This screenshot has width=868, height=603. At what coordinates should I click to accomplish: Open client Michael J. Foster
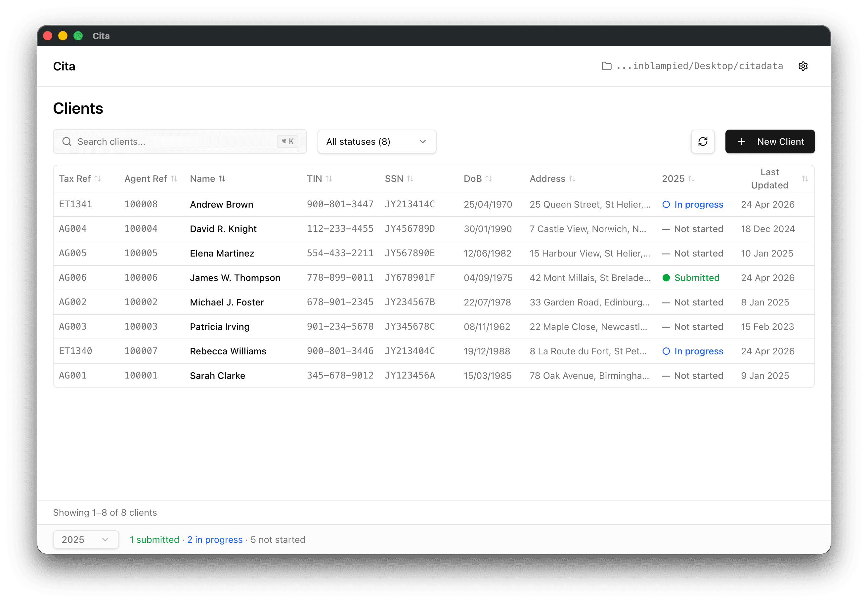(x=227, y=302)
